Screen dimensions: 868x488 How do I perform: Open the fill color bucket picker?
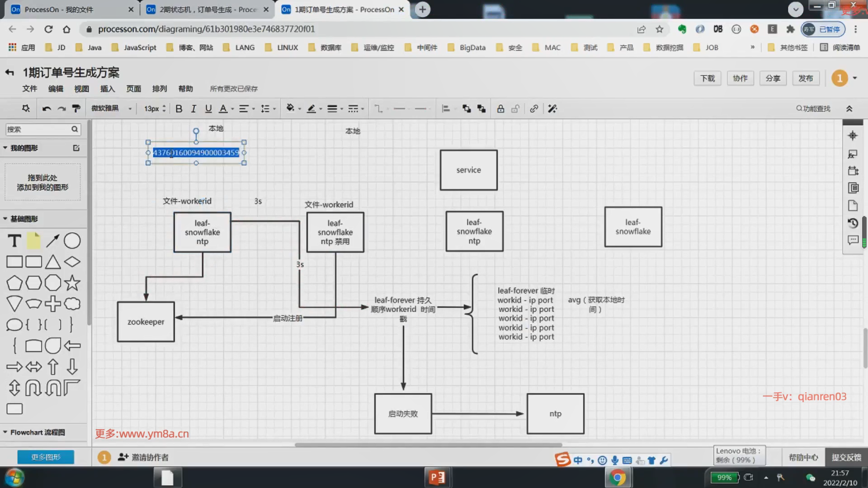tap(291, 108)
